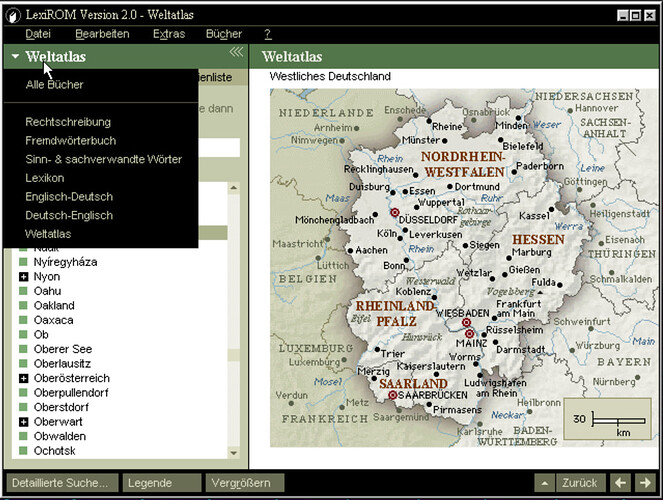The width and height of the screenshot is (663, 500).
Task: Choose Deutsch-Englisch dictionary entry
Action: tap(69, 215)
